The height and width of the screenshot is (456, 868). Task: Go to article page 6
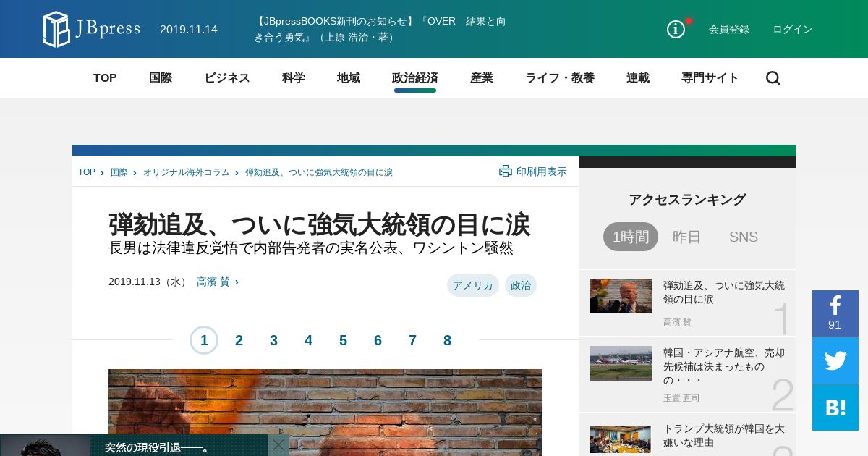(378, 340)
